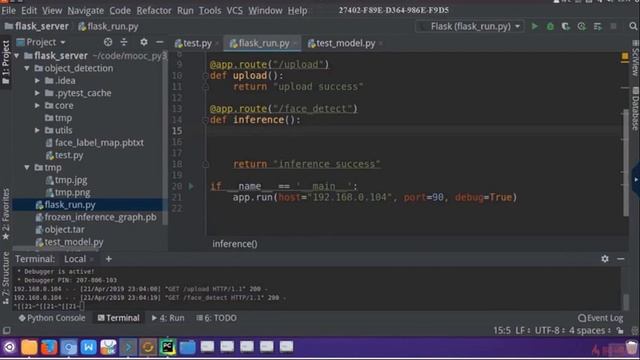Image resolution: width=640 pixels, height=360 pixels.
Task: Toggle the Database right tool window
Action: [x=635, y=109]
